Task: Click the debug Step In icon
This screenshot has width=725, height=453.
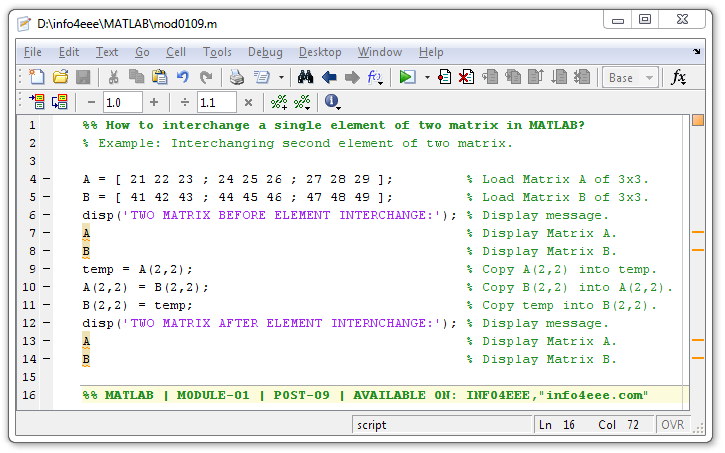Action: [513, 77]
